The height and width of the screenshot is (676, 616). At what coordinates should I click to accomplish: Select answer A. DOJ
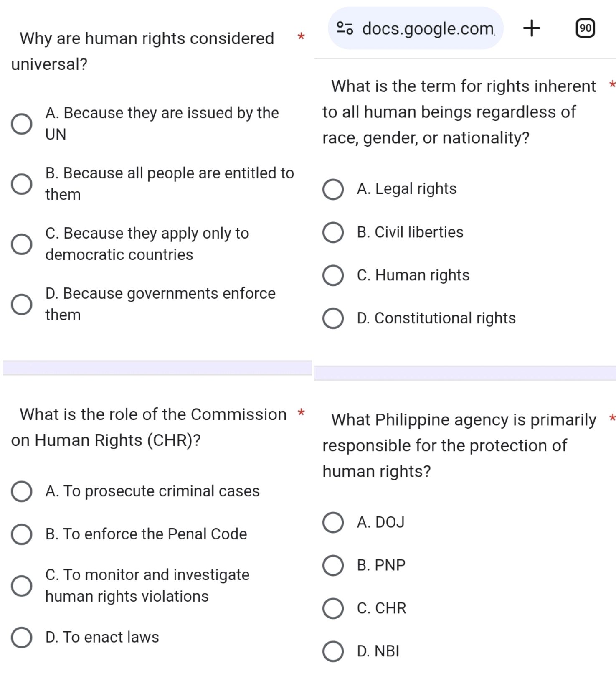pos(333,523)
